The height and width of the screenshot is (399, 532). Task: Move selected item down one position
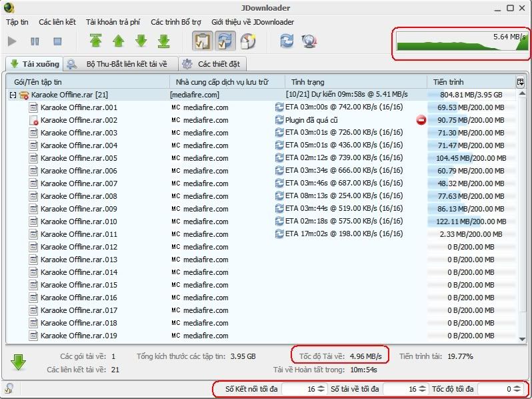(141, 41)
